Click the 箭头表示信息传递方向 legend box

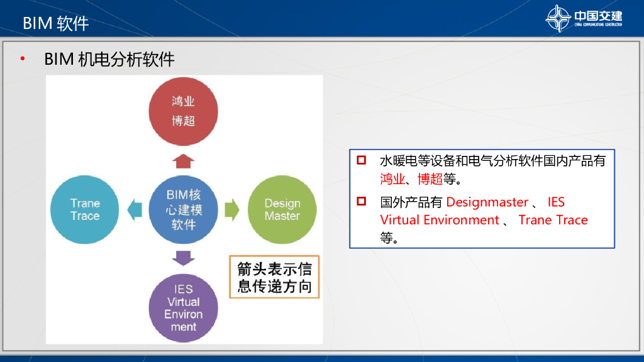click(x=274, y=277)
